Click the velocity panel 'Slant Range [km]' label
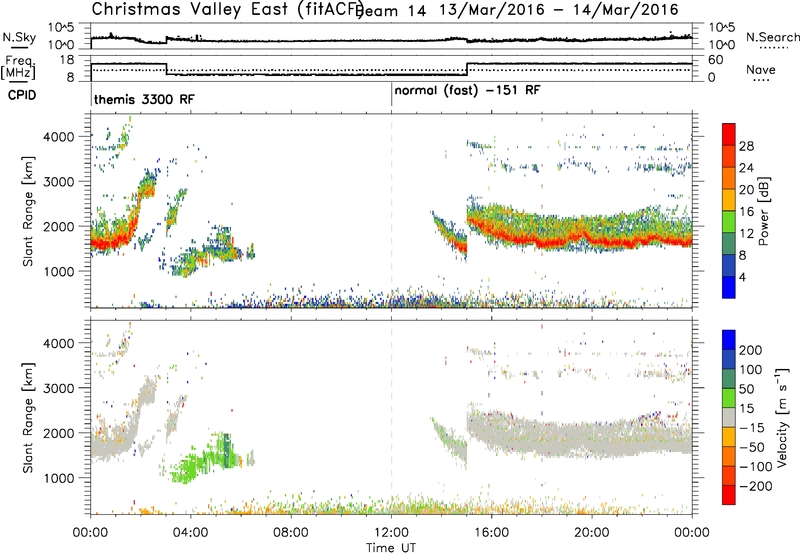This screenshot has height=554, width=800. (x=28, y=417)
